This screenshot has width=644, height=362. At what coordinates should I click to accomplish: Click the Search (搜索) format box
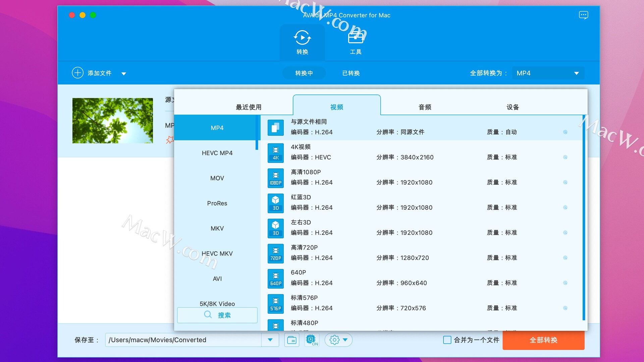pos(217,315)
